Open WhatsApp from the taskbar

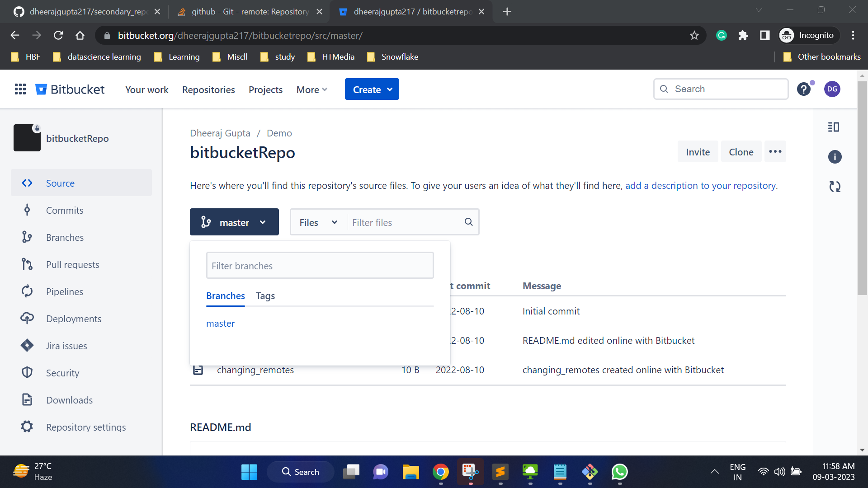(x=619, y=472)
